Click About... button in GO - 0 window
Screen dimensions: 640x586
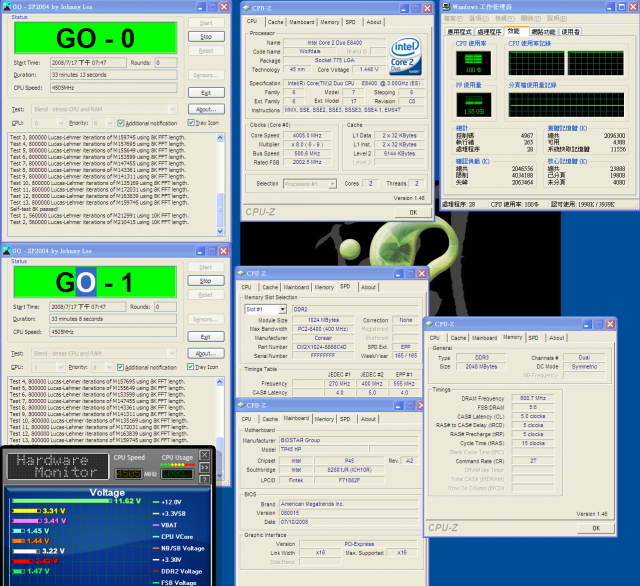(206, 109)
